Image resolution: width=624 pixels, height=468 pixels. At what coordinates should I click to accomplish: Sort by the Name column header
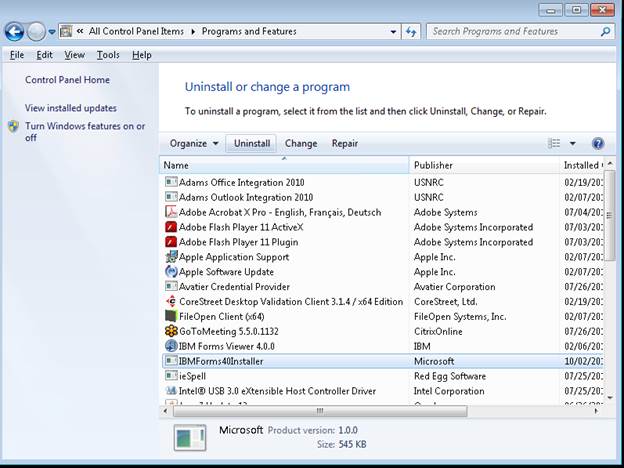[284, 165]
